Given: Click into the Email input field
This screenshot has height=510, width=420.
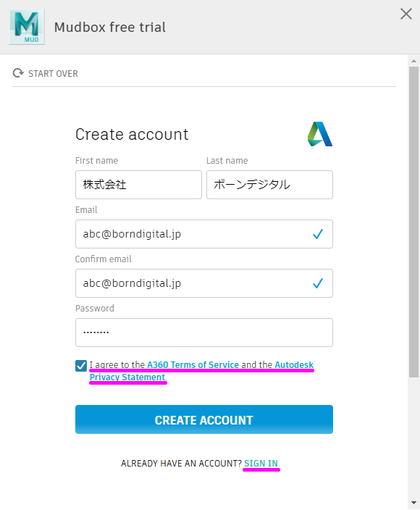Looking at the screenshot, I should pos(204,234).
